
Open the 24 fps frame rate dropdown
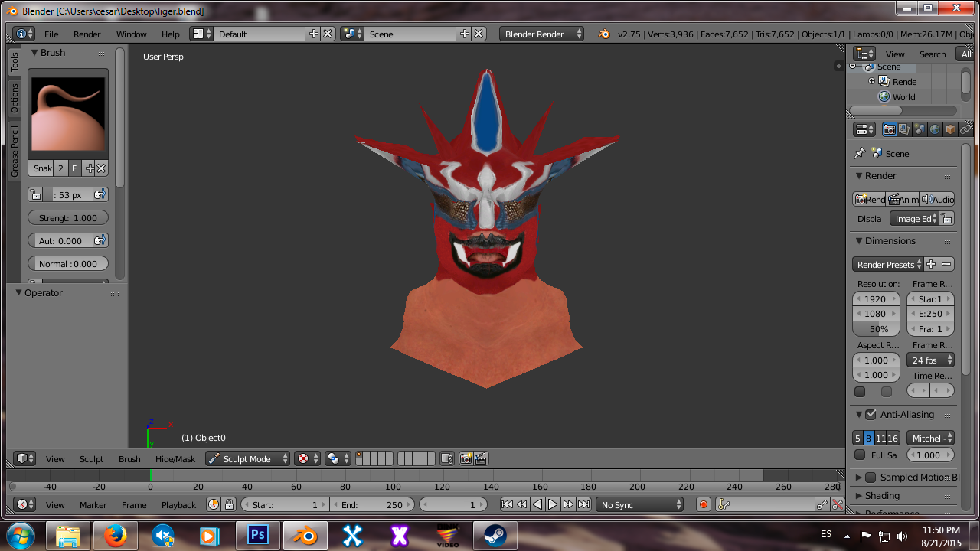click(x=931, y=360)
